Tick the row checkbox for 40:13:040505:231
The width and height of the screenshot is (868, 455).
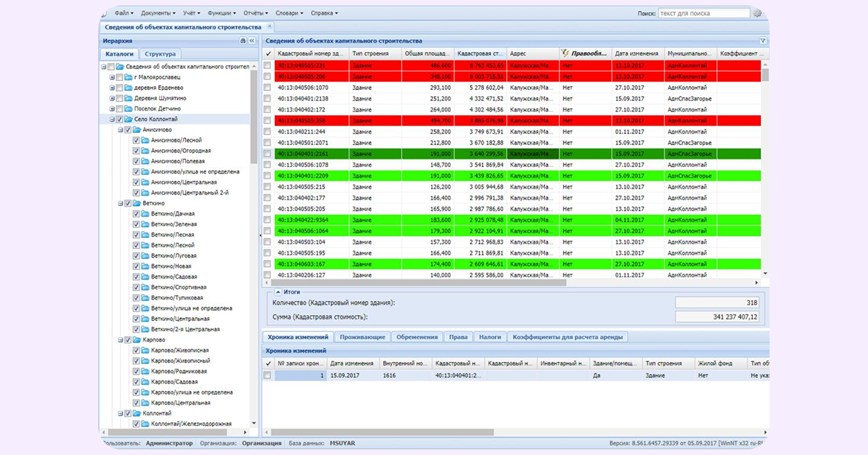click(267, 65)
